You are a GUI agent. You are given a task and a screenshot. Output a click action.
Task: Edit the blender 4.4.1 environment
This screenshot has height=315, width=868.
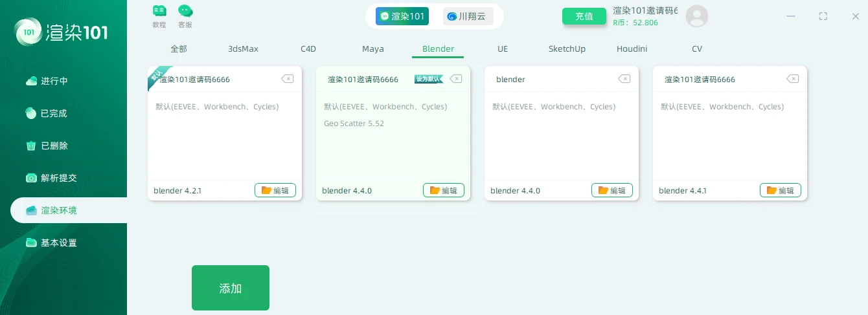(781, 190)
